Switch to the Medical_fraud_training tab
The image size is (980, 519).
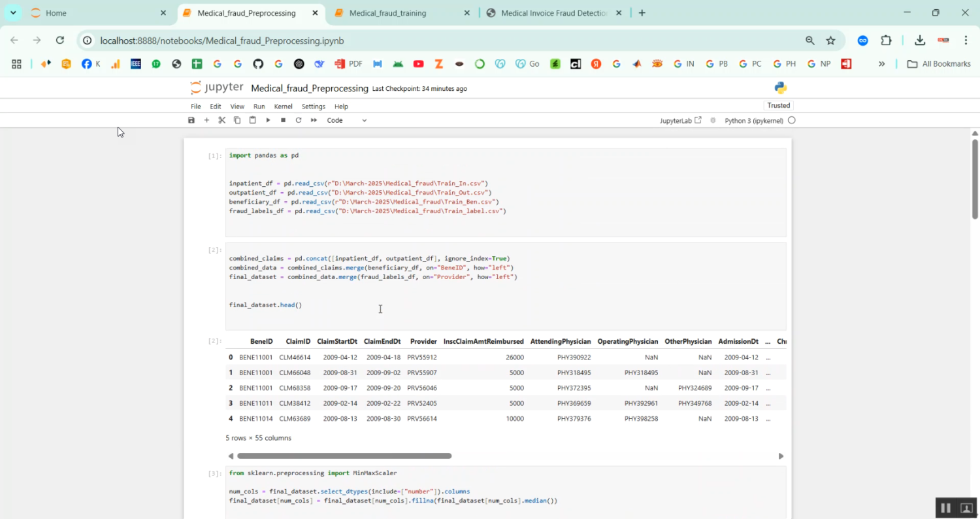(x=387, y=13)
